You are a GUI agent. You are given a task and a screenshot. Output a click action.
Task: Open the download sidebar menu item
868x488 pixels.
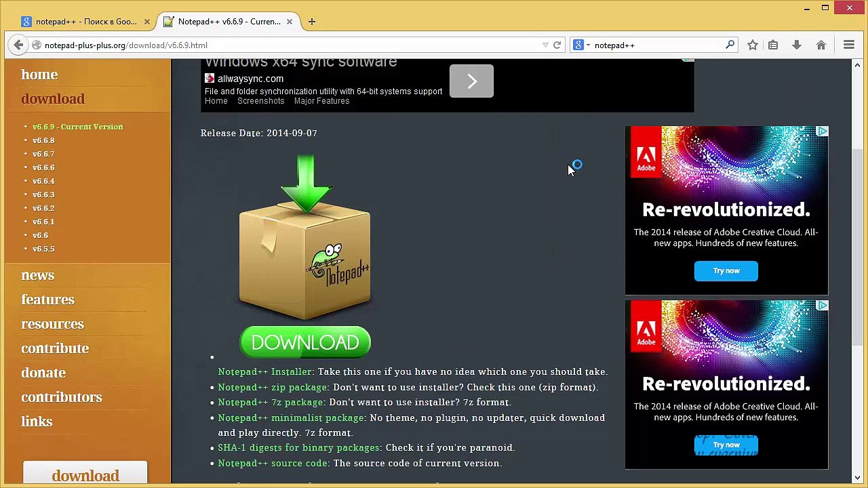(x=53, y=99)
